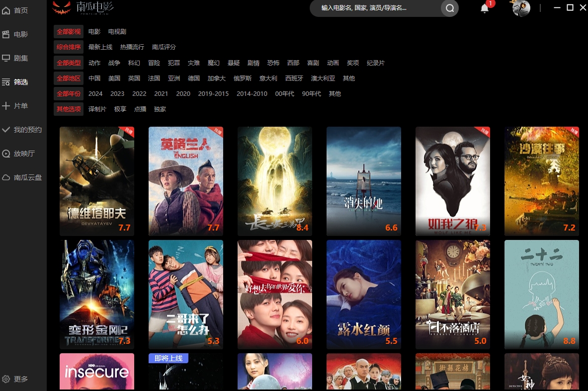Screen dimensions: 588x391
Task: Filter by year 2021
Action: click(x=161, y=94)
